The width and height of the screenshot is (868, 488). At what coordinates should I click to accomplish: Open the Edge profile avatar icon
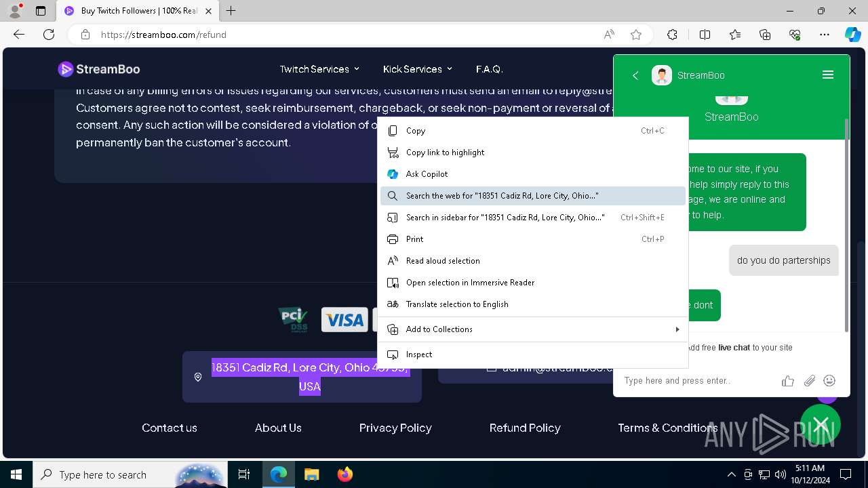pos(14,11)
